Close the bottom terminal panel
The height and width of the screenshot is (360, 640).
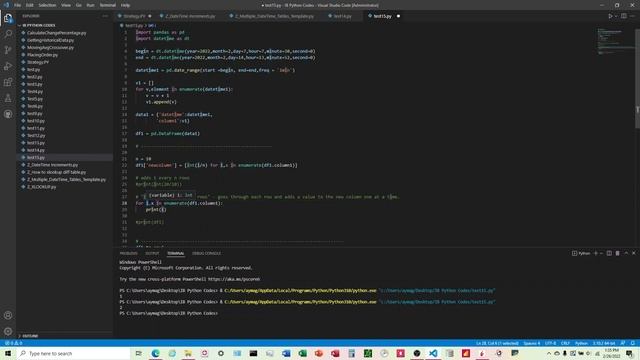634,253
